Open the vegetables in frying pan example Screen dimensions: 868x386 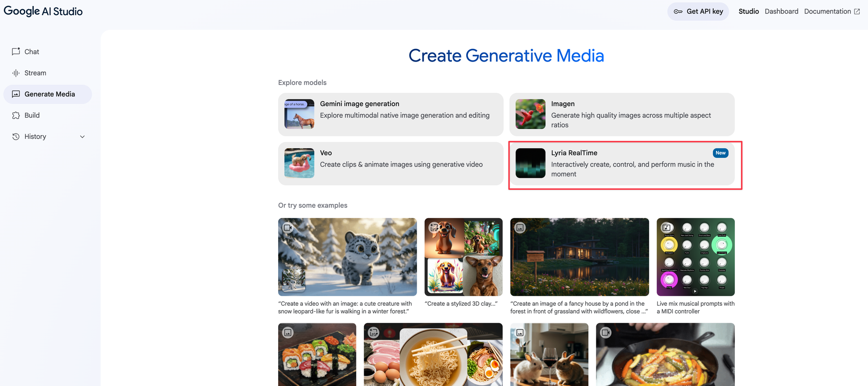pos(665,354)
